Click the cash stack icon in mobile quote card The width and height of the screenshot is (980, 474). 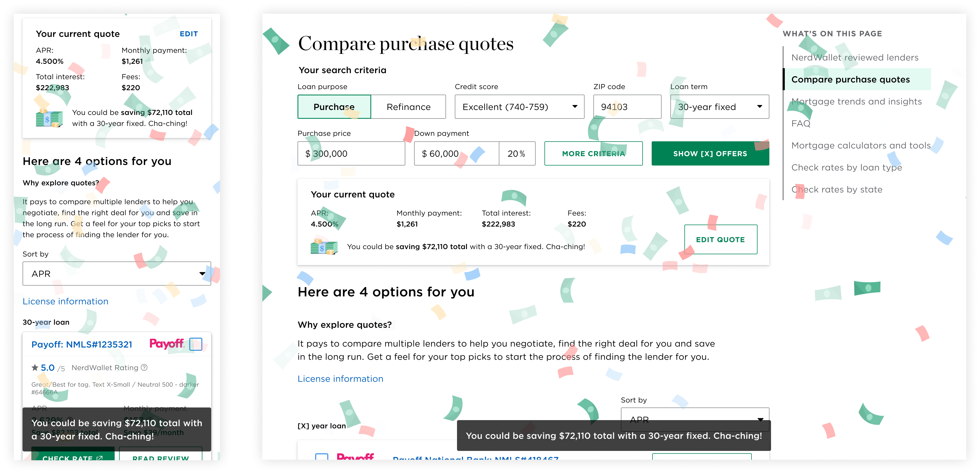click(49, 118)
